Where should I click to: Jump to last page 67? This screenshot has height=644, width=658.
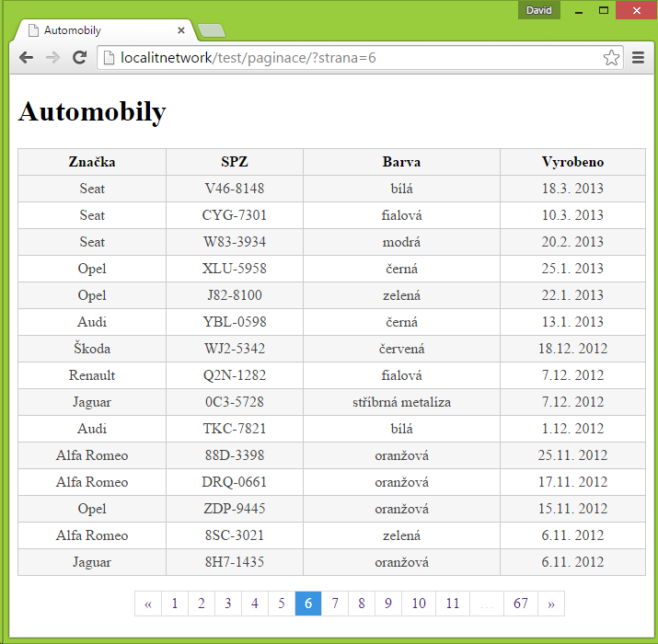[x=521, y=604]
